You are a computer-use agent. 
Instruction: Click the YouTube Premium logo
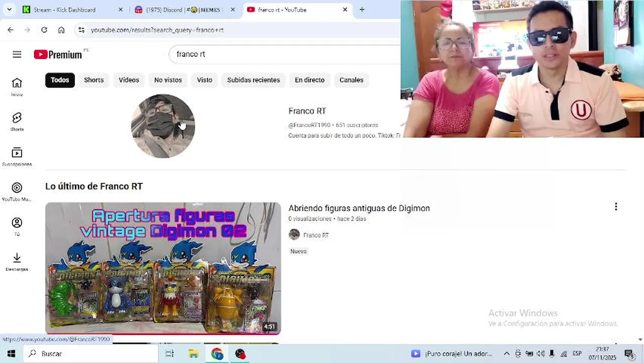click(58, 54)
